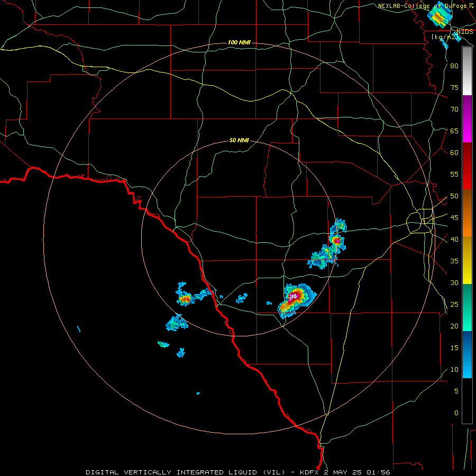
Task: Select the 45 value on the color scale
Action: (x=454, y=218)
